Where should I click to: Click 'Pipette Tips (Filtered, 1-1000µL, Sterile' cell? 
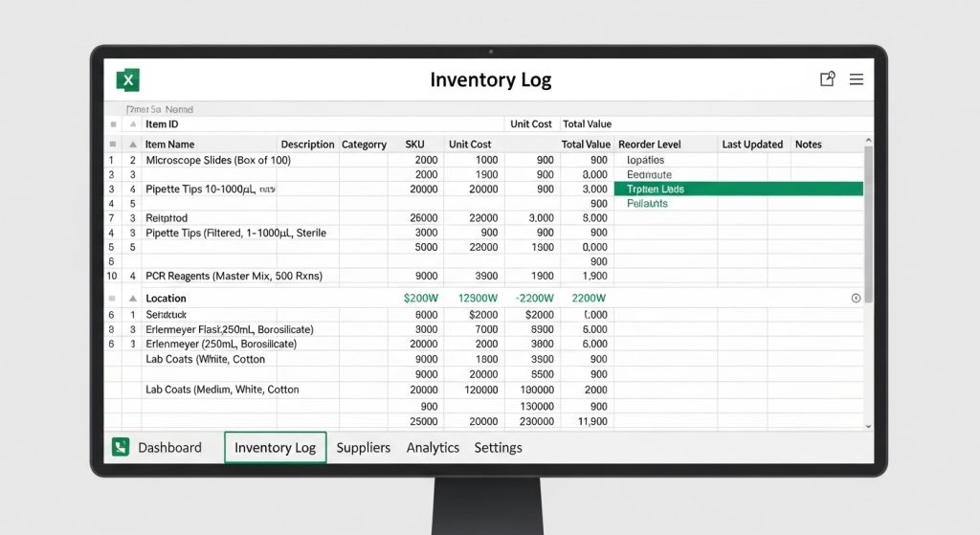pos(235,233)
